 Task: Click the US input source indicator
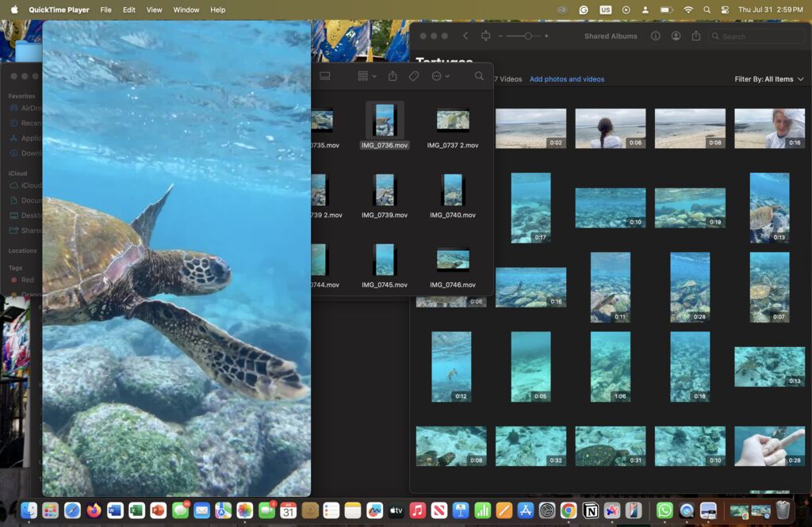tap(606, 10)
